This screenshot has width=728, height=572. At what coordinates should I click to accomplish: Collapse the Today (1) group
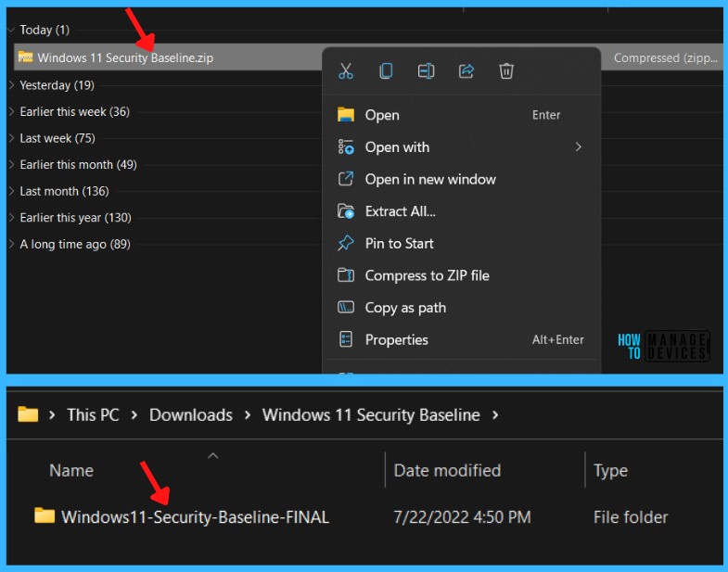point(11,31)
